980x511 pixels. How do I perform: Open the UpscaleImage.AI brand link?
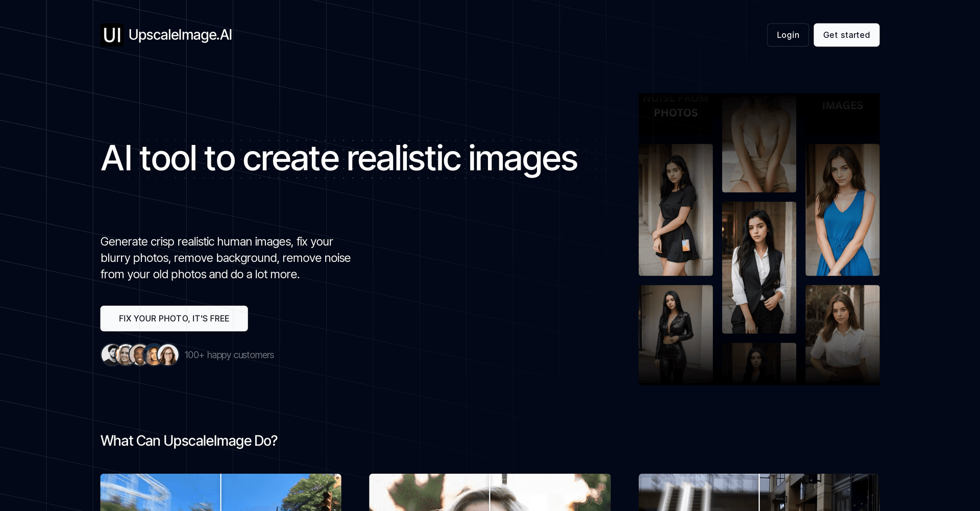pyautogui.click(x=180, y=35)
